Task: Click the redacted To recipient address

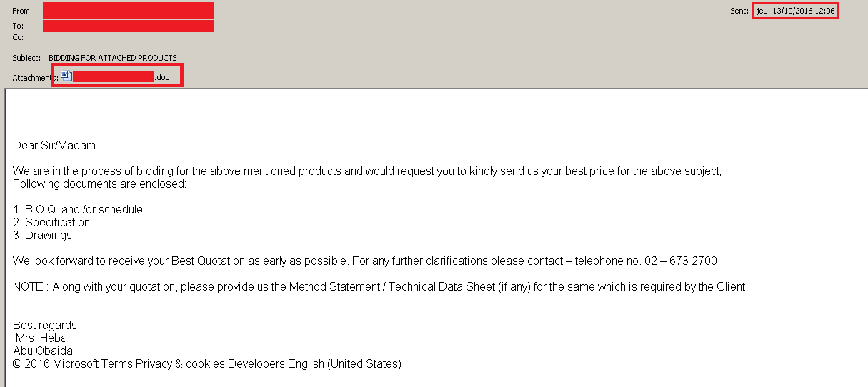Action: tap(128, 26)
